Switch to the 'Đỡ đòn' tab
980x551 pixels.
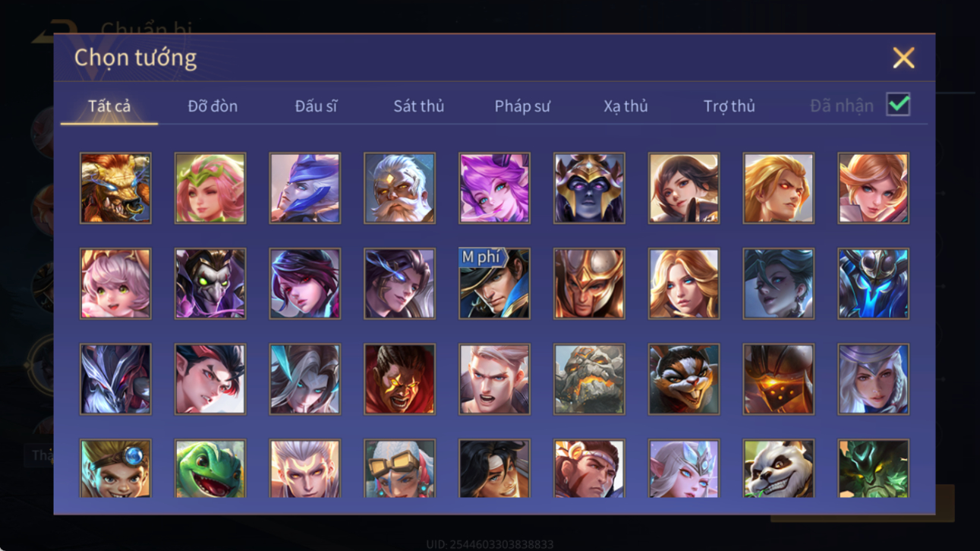click(213, 106)
